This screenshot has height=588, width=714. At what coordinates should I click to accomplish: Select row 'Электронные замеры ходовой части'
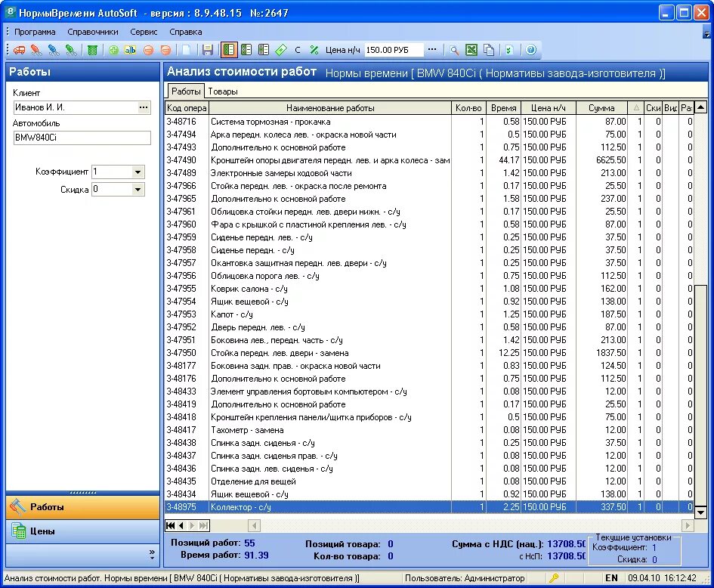[x=429, y=173]
